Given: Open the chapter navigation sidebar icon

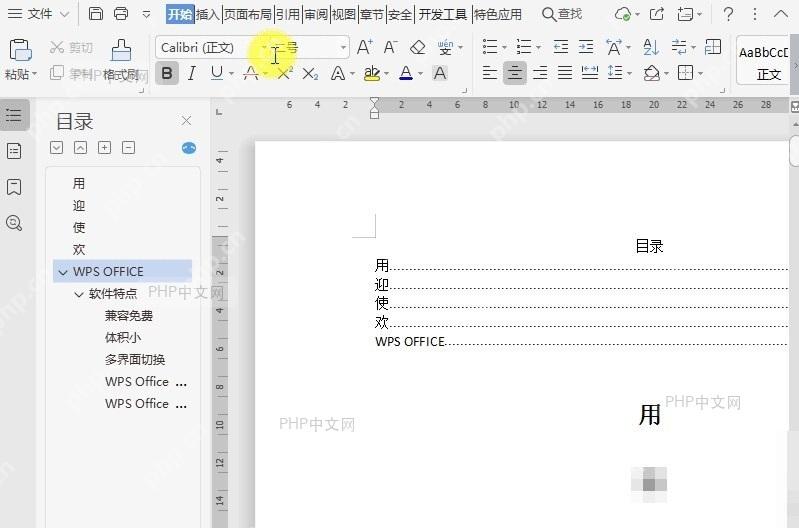Looking at the screenshot, I should (14, 151).
